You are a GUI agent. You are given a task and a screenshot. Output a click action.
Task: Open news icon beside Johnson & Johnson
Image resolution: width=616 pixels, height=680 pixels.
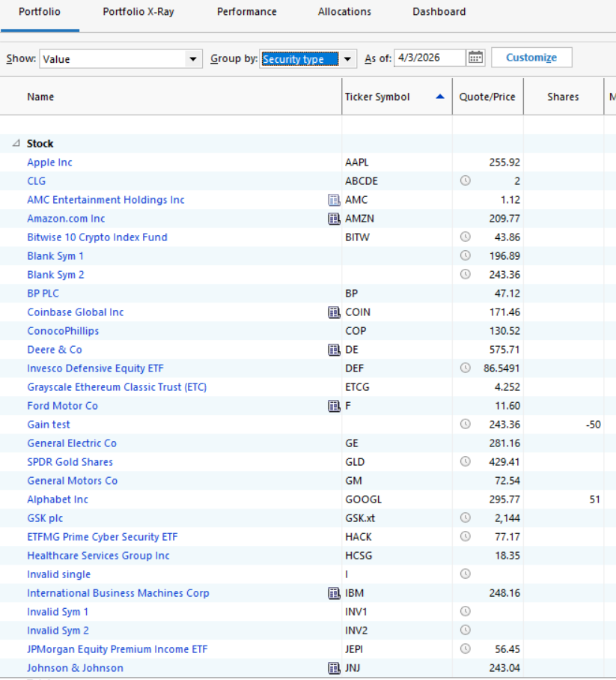pos(334,668)
